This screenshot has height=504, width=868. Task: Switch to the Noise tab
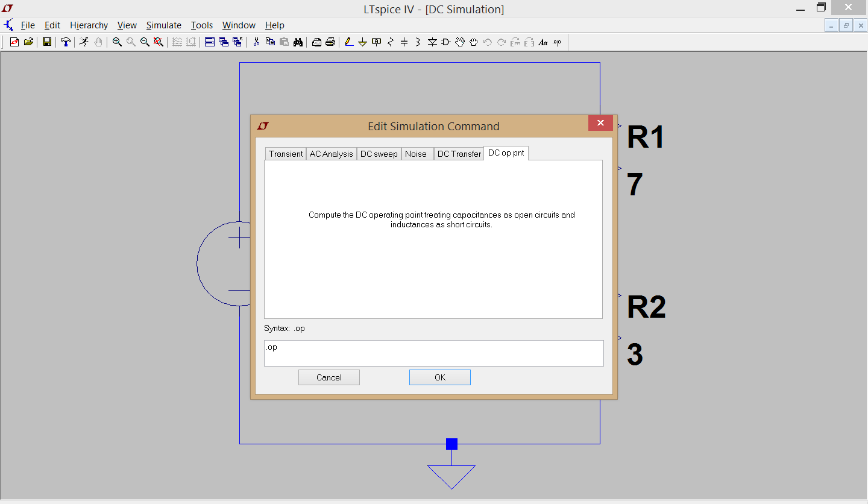pyautogui.click(x=417, y=154)
